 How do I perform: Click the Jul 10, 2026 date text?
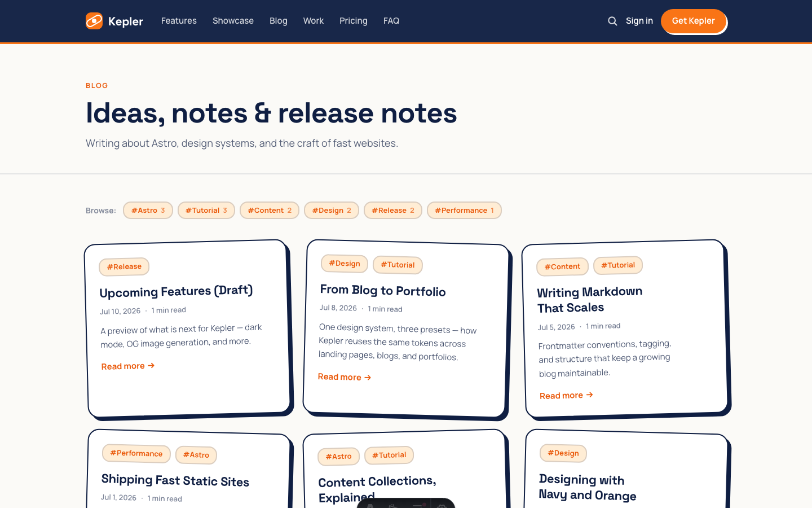(x=120, y=311)
